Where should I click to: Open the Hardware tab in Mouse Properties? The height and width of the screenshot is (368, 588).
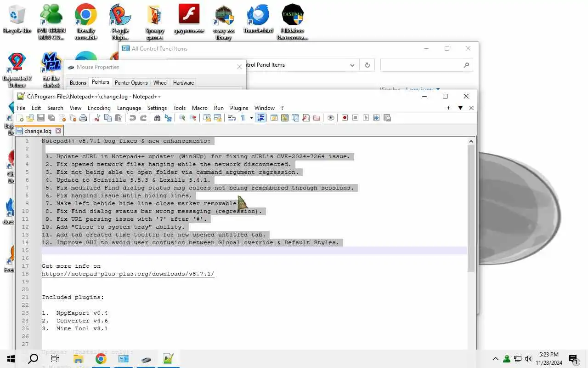[x=184, y=83]
